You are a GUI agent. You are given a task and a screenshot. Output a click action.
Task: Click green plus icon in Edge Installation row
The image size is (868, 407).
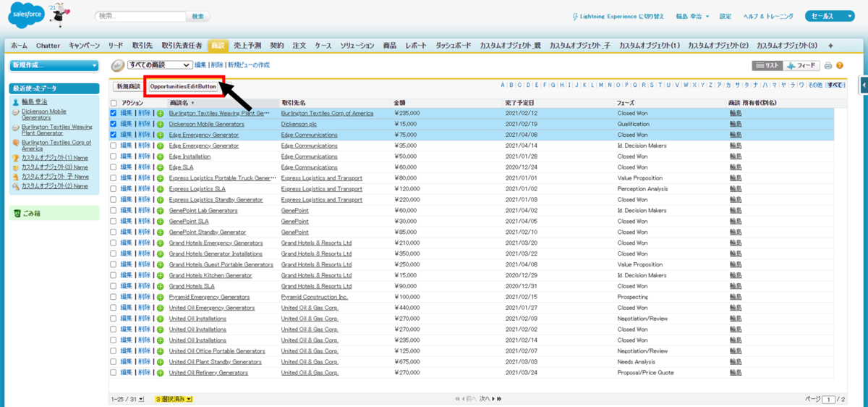[x=161, y=156]
